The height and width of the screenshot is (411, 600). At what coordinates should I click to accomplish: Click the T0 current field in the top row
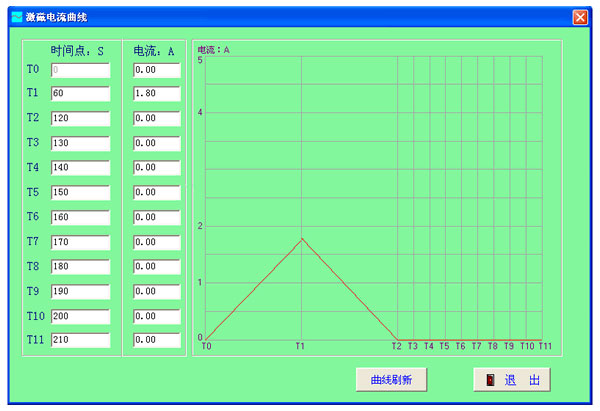[156, 70]
